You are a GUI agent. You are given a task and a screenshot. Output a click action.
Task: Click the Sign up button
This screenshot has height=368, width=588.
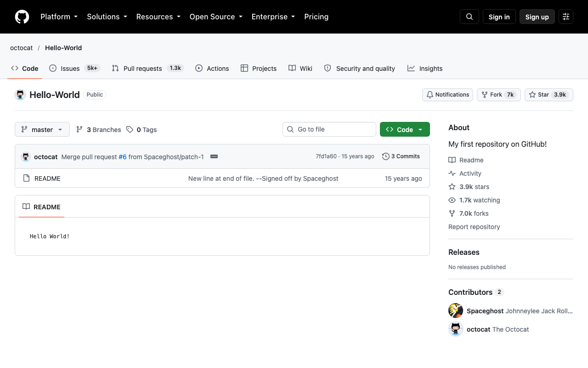click(x=537, y=17)
